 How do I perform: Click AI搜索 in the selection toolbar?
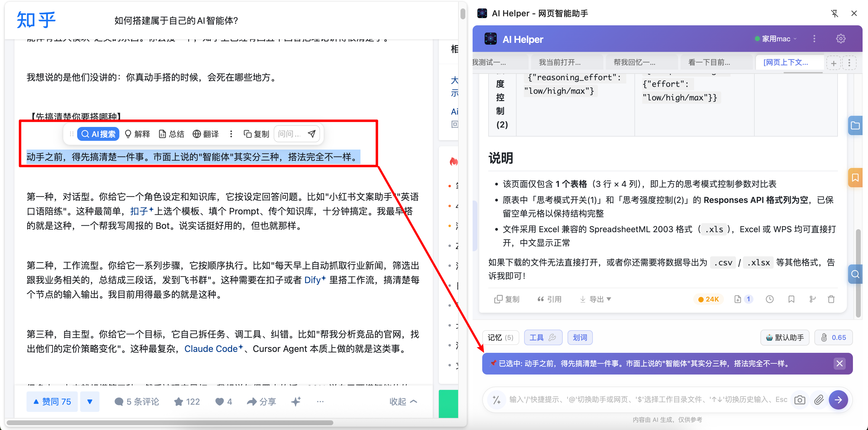click(98, 134)
